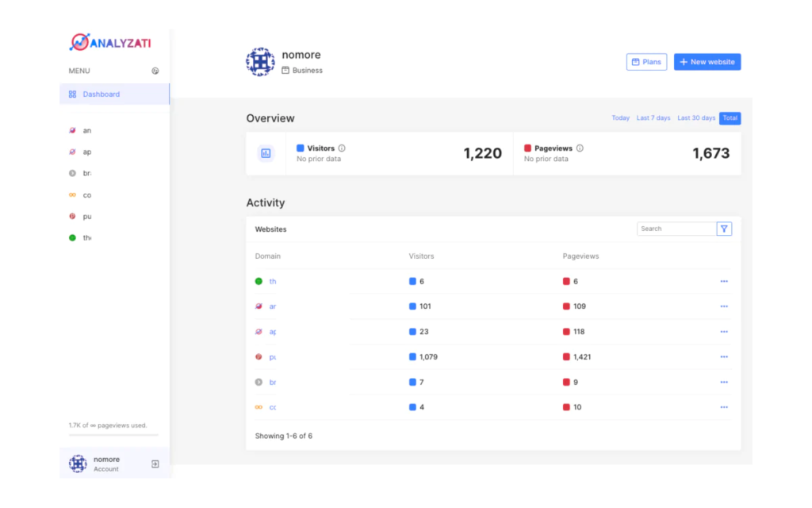Open sidebar website starting with 'co'
This screenshot has height=508, width=812.
(80, 195)
